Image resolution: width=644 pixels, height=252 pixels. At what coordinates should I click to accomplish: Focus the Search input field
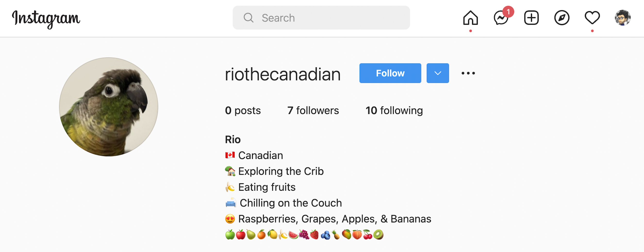click(321, 18)
